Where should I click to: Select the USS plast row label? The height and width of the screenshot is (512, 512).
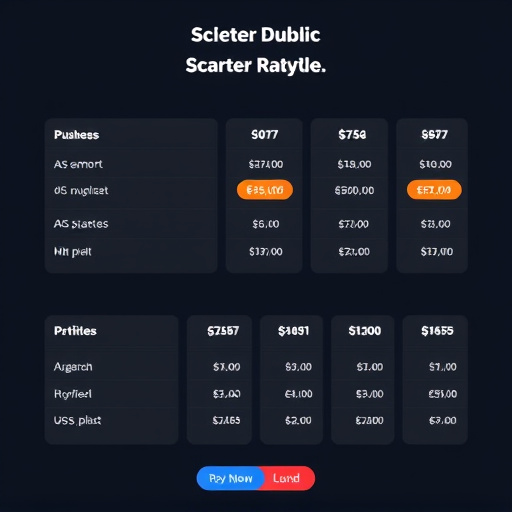[77, 420]
